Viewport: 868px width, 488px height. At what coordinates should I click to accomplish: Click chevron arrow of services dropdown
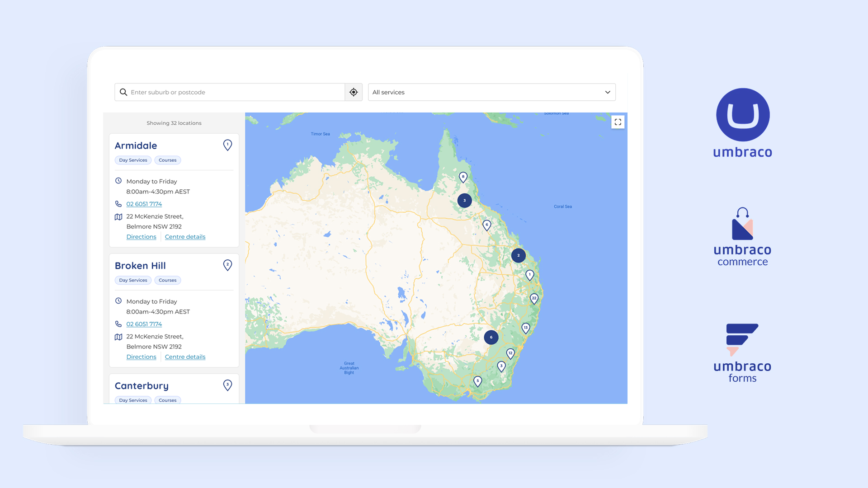(608, 92)
